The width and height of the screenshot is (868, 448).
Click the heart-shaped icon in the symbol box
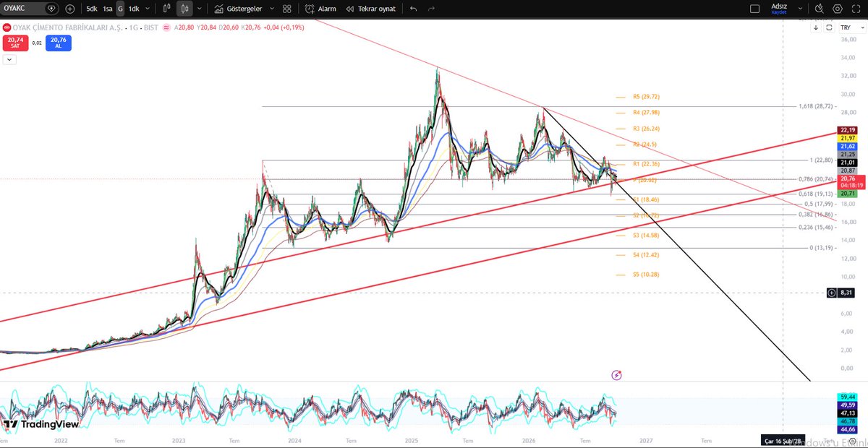(50, 9)
